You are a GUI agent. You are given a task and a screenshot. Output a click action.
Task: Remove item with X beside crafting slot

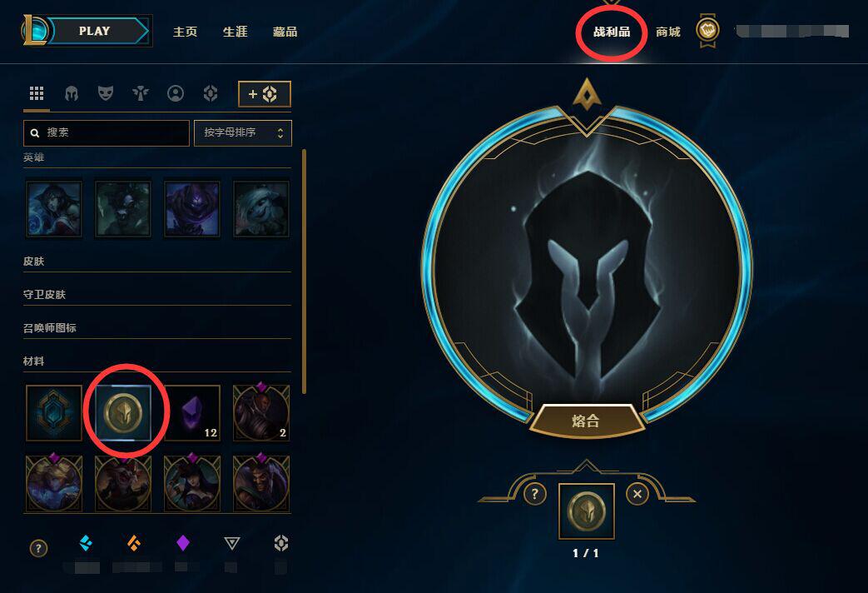pyautogui.click(x=637, y=494)
